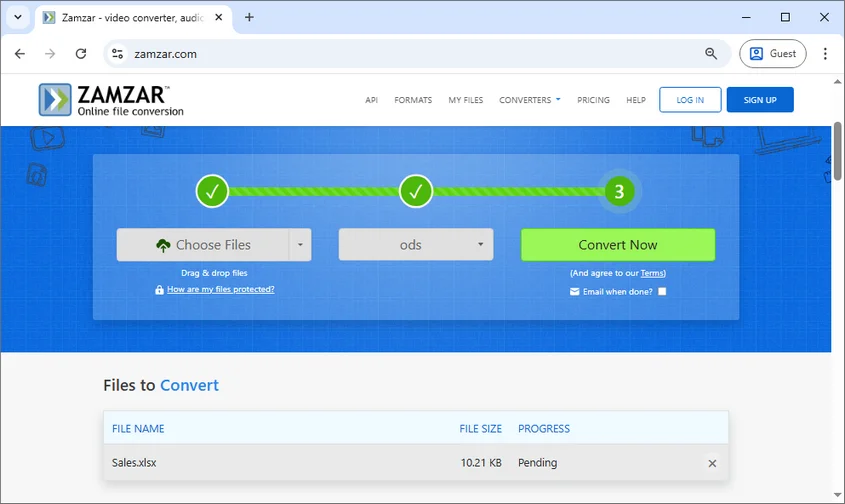Image resolution: width=845 pixels, height=504 pixels.
Task: Click the step 2 green checkmark circle
Action: pos(415,191)
